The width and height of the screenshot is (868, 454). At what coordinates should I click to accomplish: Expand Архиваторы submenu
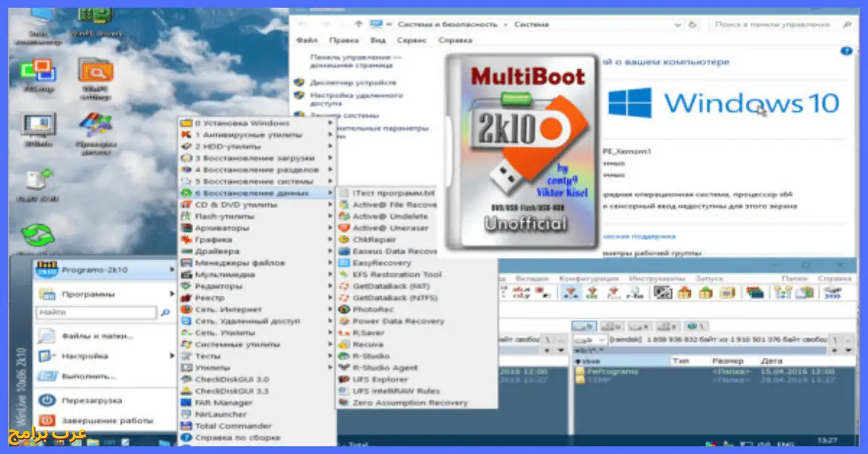tap(257, 228)
